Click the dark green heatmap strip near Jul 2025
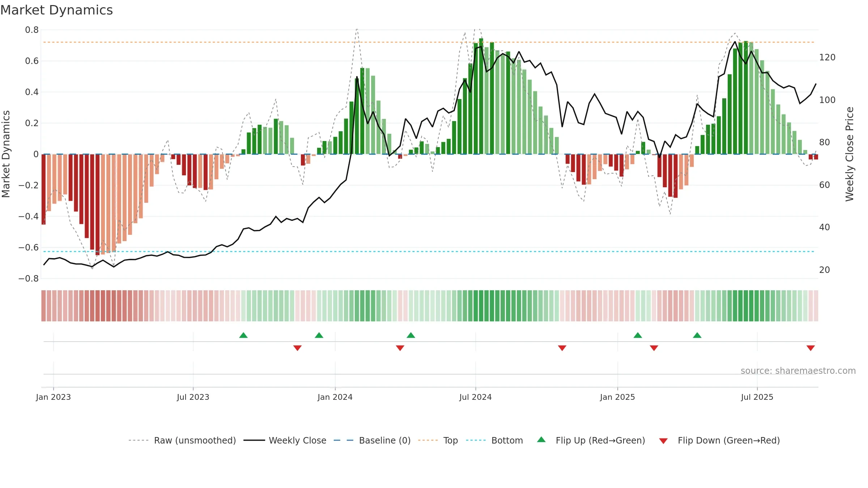This screenshot has width=868, height=488. (746, 306)
